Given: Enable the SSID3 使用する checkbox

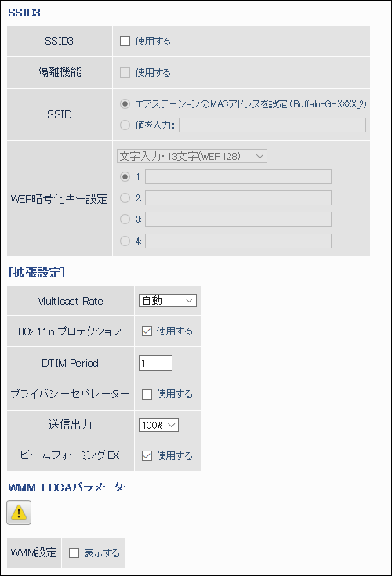Looking at the screenshot, I should (x=125, y=41).
